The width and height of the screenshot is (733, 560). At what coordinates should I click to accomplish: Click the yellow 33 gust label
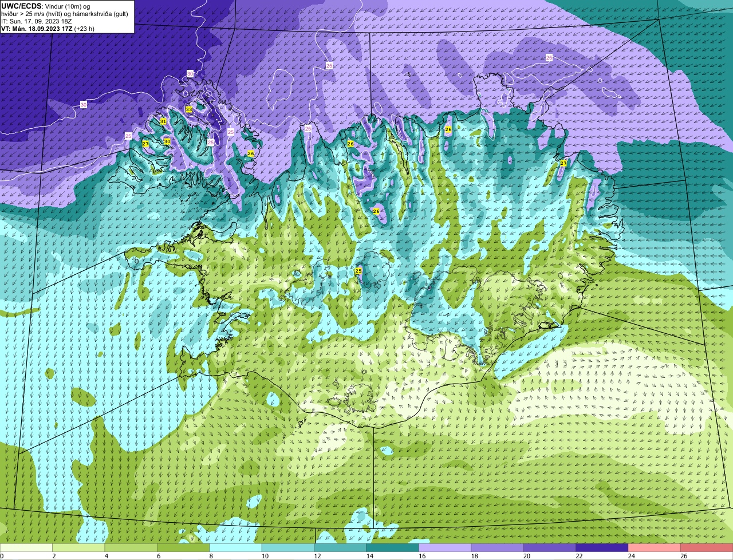click(x=188, y=109)
